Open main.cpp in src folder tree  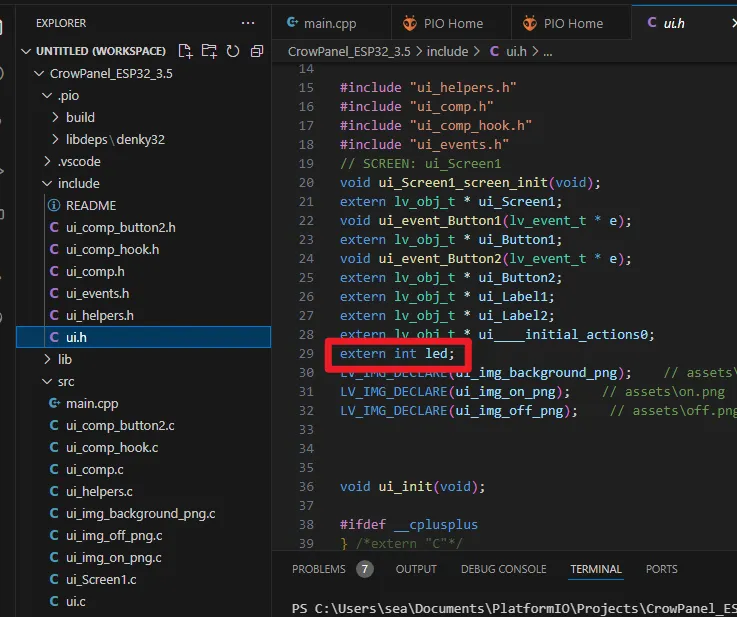tap(92, 403)
